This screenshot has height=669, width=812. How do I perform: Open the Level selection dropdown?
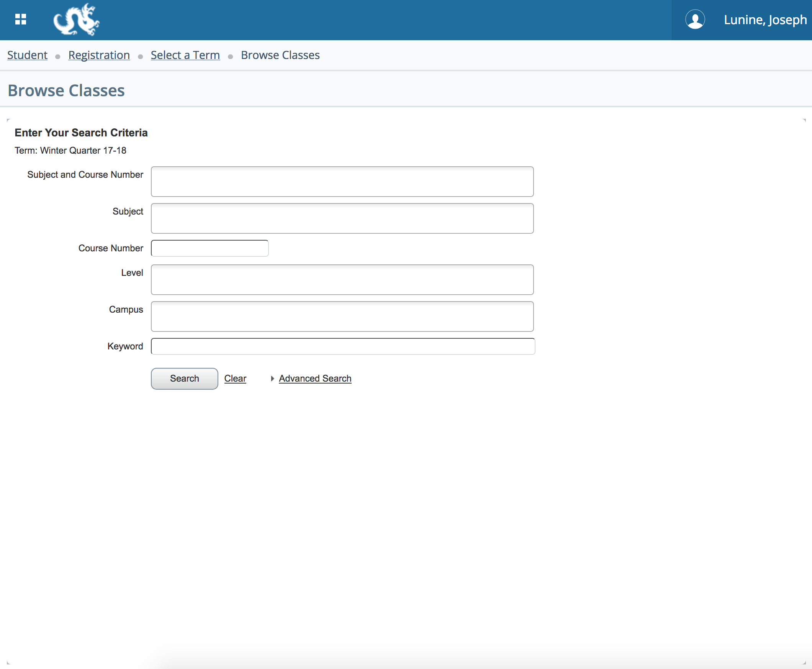coord(342,280)
